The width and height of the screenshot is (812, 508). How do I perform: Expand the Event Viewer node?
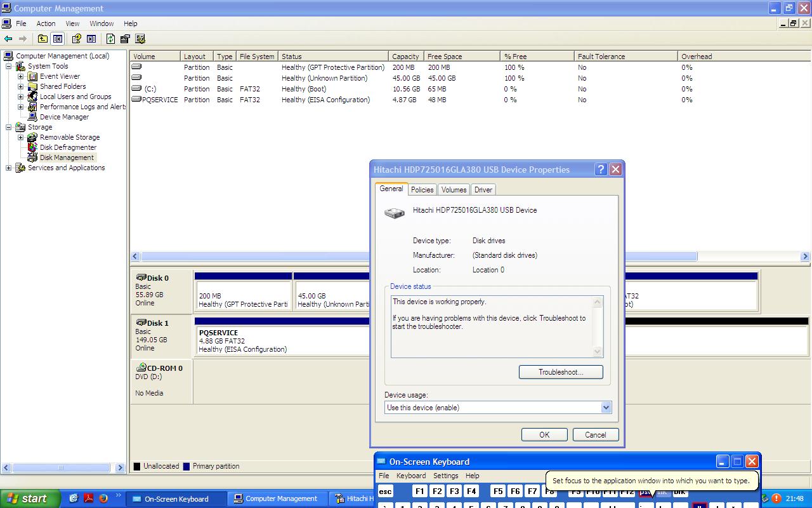pos(20,76)
